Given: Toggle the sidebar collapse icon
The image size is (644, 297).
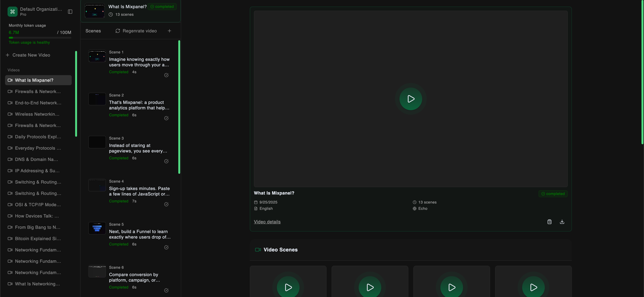Looking at the screenshot, I should click(70, 11).
